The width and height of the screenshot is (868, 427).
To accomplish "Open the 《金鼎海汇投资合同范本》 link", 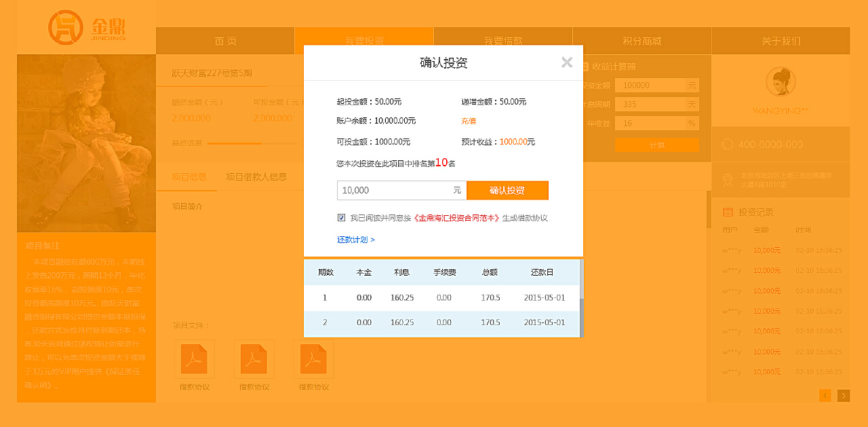I will click(x=456, y=219).
